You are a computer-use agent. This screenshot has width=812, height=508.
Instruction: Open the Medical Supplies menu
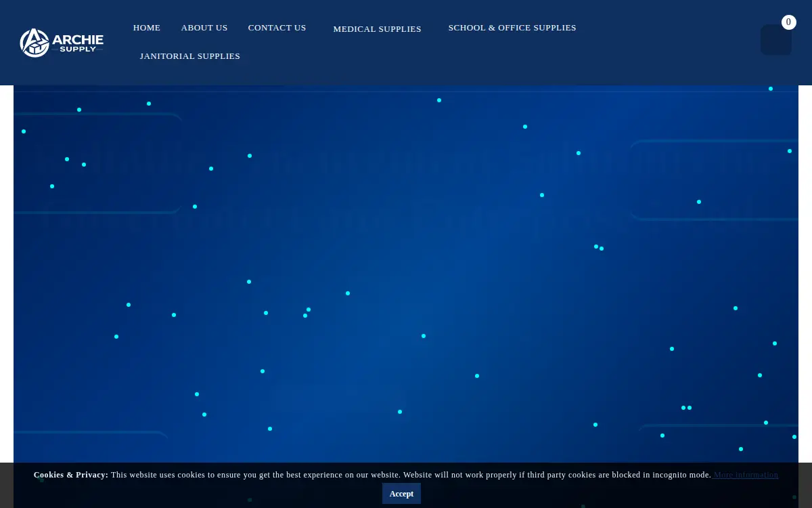[x=377, y=29]
